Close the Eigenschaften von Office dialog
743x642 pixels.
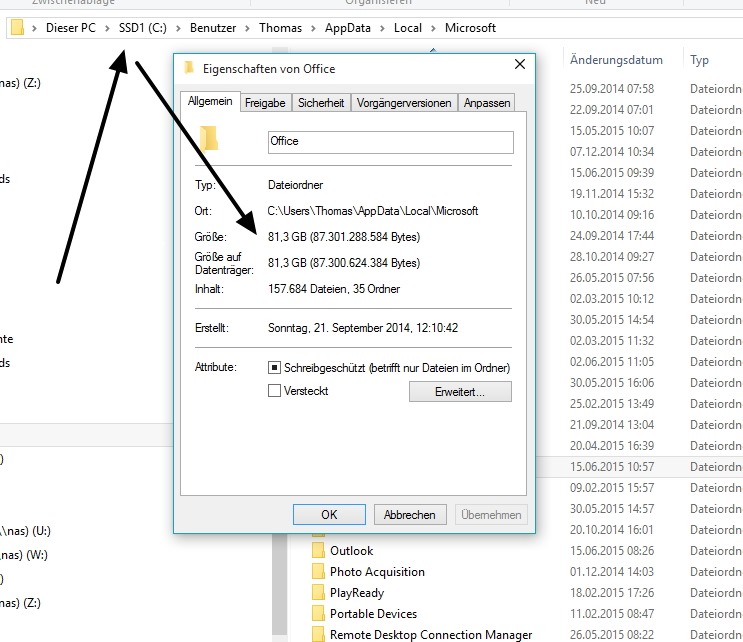point(519,66)
